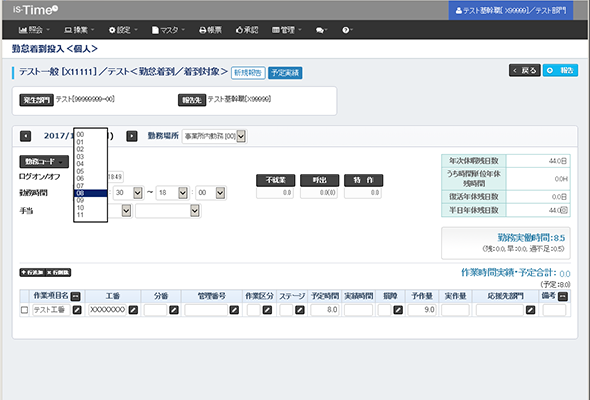Image resolution: width=590 pixels, height=400 pixels.
Task: Go to the previous day arrow
Action: (x=25, y=136)
